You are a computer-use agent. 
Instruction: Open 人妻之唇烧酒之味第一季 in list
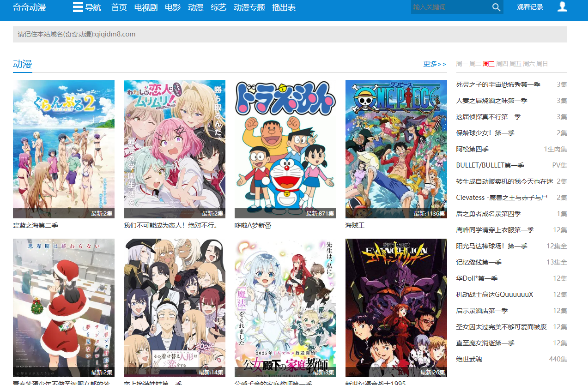tap(491, 101)
